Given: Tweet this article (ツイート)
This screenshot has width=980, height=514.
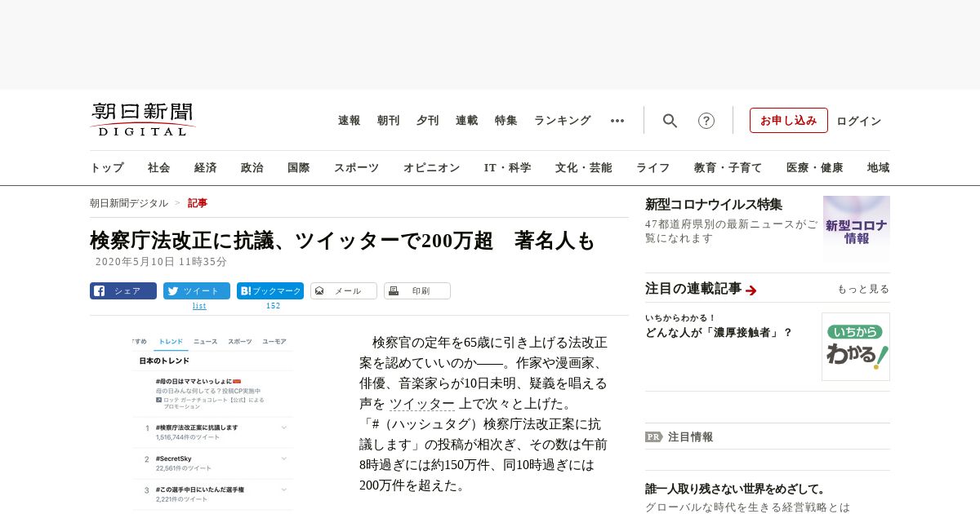Looking at the screenshot, I should 197,290.
